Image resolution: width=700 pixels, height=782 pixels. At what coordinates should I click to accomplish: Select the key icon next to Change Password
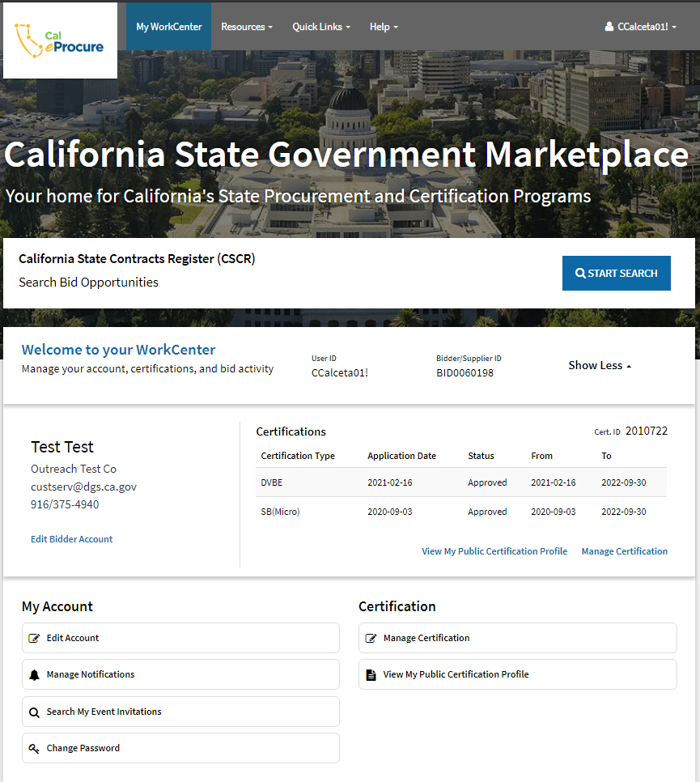[x=33, y=747]
